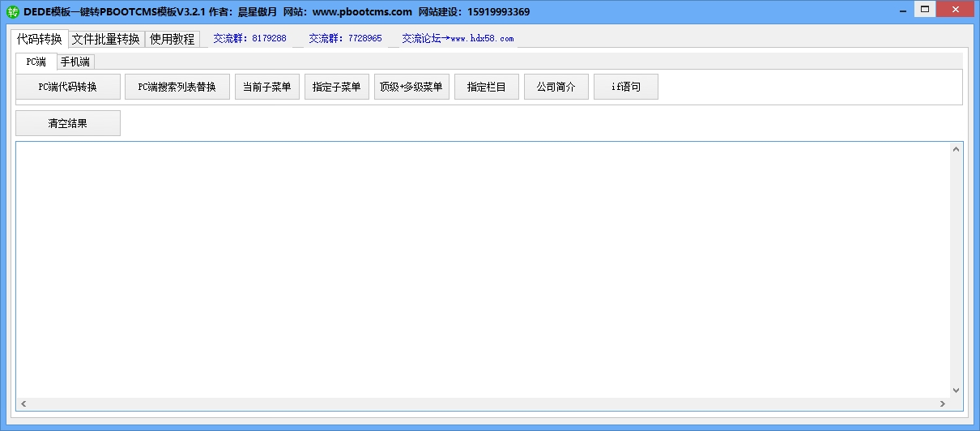Switch to the 代码转换 tab

point(40,39)
